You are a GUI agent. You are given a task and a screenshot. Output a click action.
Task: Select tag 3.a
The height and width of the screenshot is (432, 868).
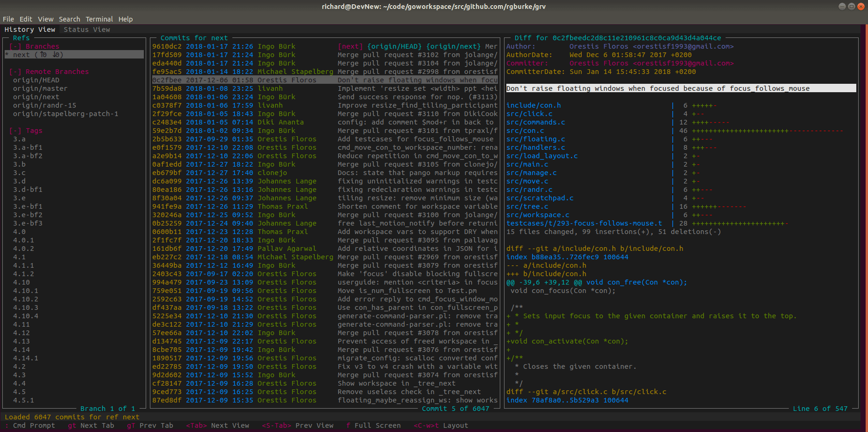pos(19,139)
